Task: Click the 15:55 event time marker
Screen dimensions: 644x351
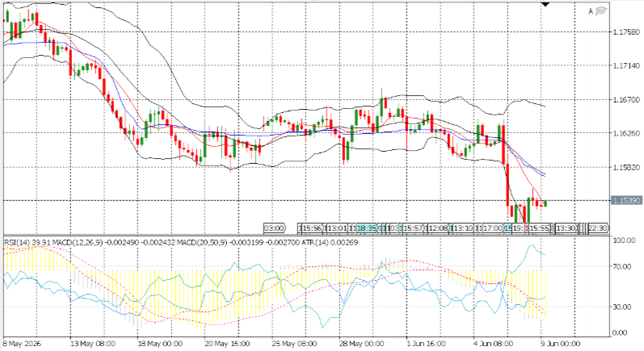Action: coord(539,228)
